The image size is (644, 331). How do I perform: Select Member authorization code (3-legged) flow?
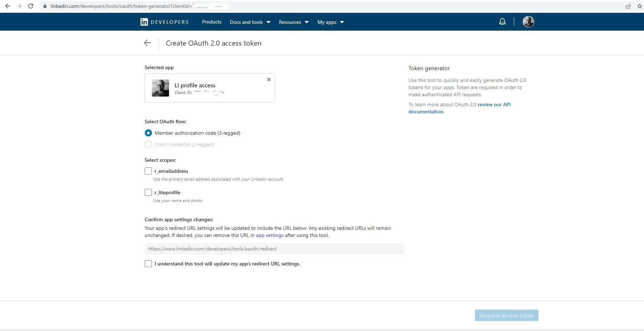click(x=148, y=133)
